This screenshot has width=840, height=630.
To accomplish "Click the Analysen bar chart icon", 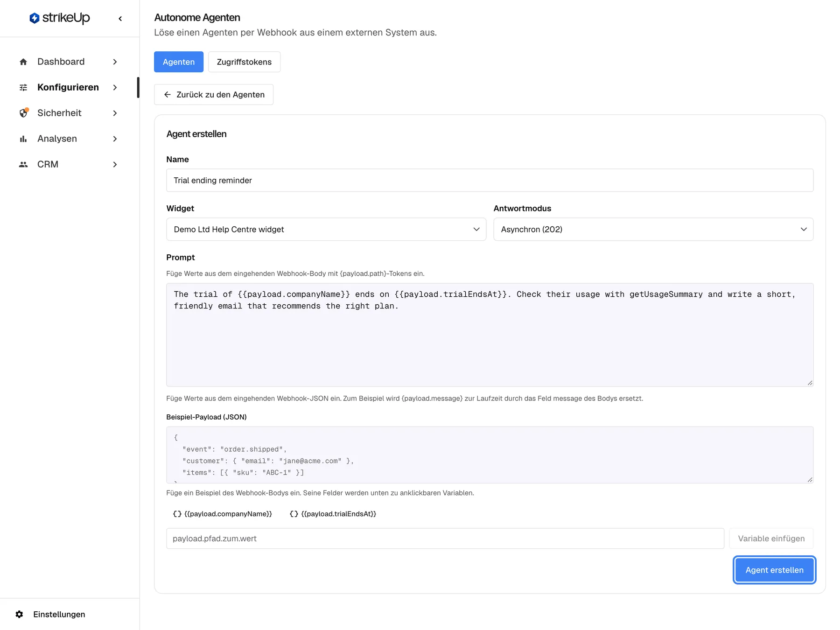I will [x=23, y=139].
